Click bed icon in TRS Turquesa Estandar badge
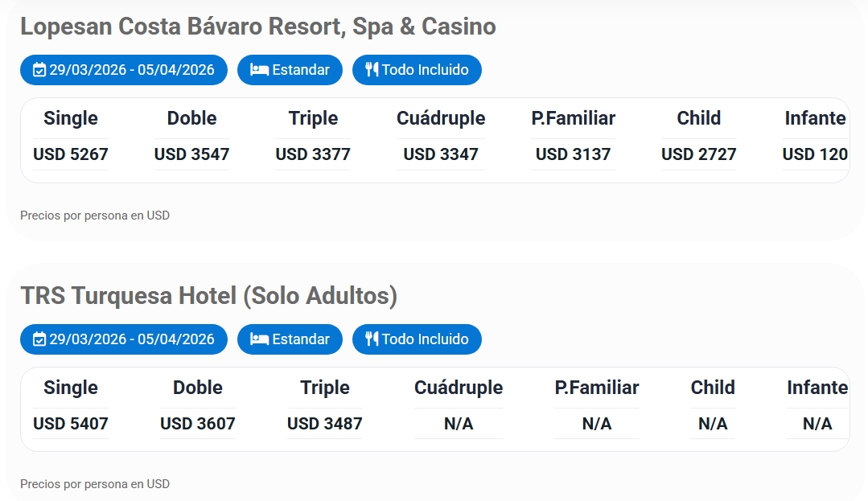This screenshot has width=868, height=501. coord(259,339)
